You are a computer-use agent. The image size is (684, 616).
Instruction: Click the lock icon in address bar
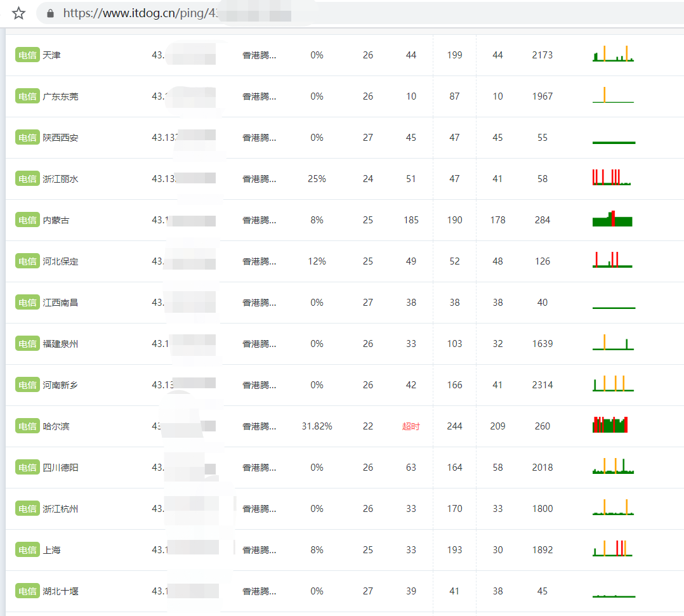point(51,13)
